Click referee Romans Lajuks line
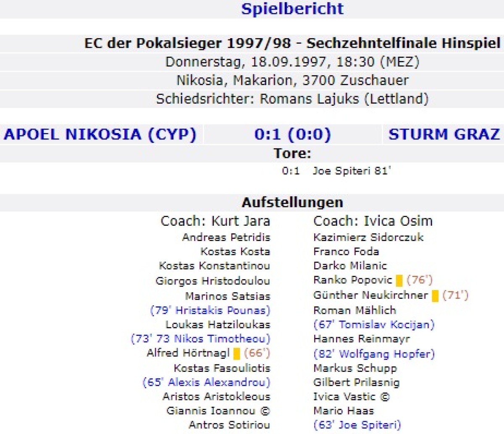 [292, 99]
